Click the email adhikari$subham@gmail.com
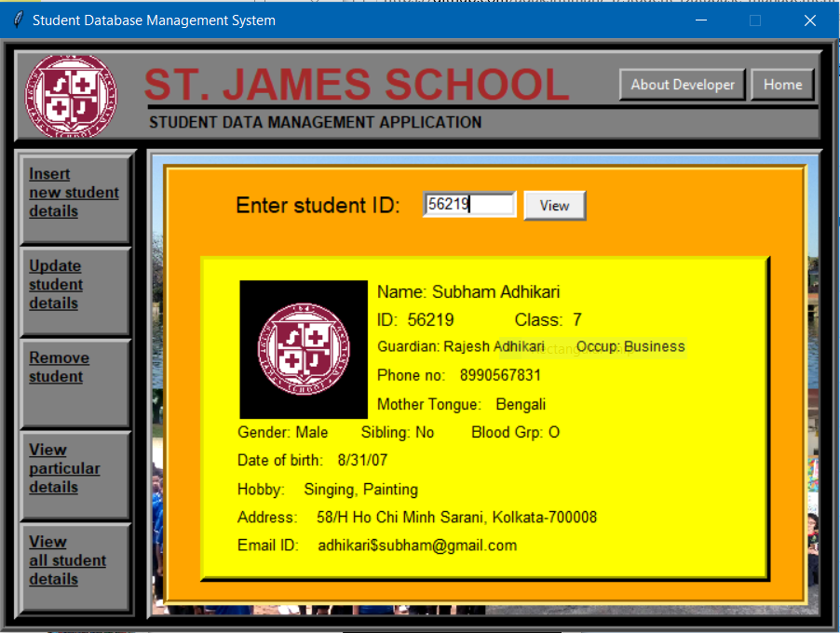The image size is (840, 633). pyautogui.click(x=417, y=545)
